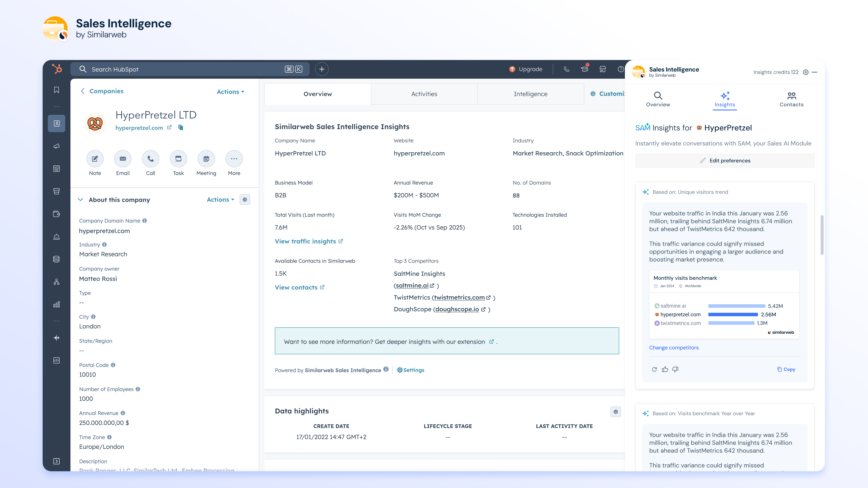868x488 pixels.
Task: Open the phone calling icon in top bar
Action: [566, 69]
